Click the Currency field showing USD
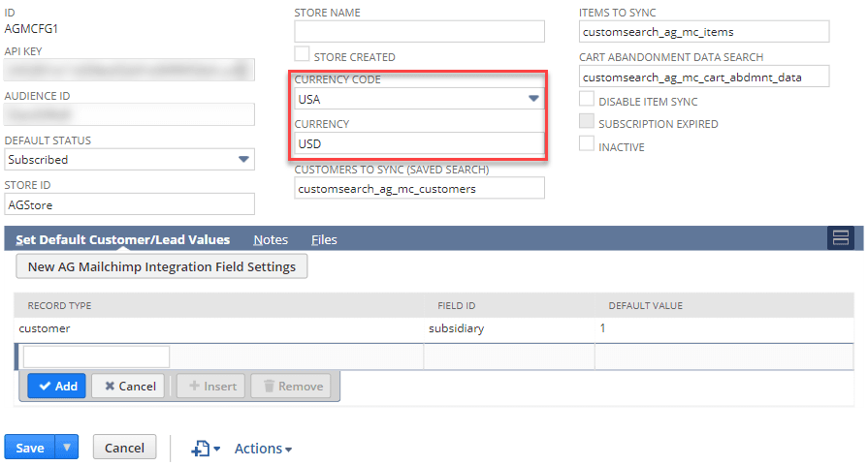This screenshot has height=466, width=868. (419, 143)
